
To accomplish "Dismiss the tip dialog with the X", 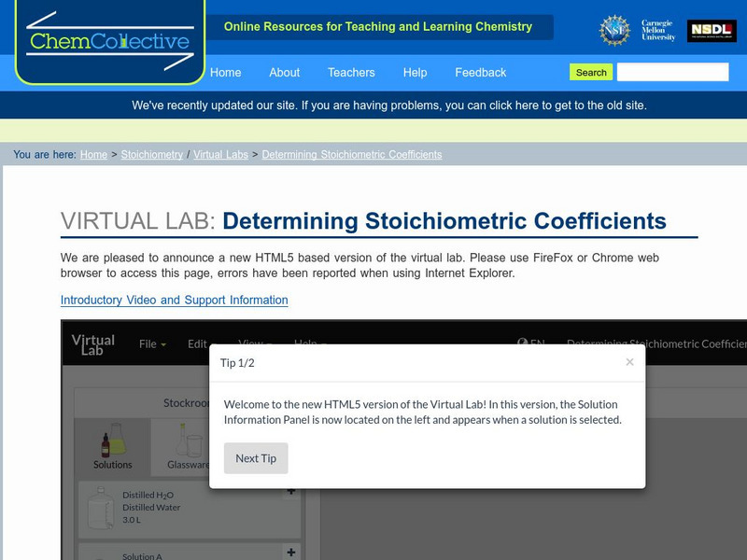I will [630, 361].
